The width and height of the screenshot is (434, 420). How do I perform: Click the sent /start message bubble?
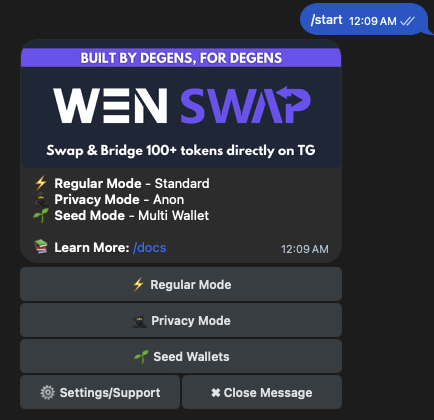click(x=364, y=20)
